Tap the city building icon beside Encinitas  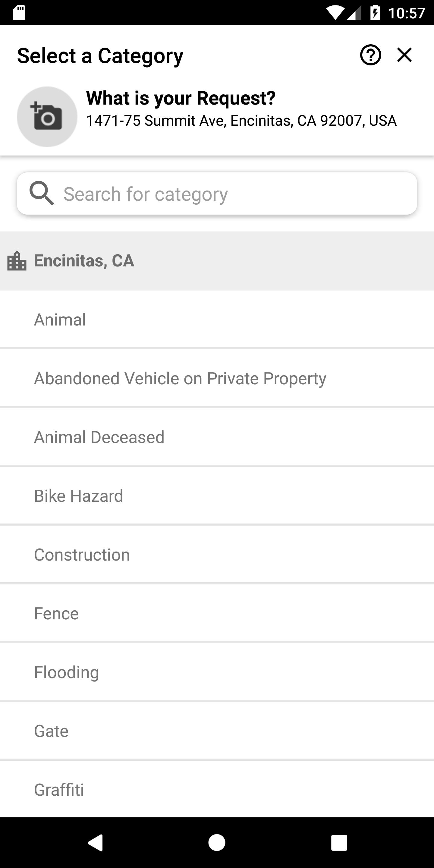click(17, 261)
